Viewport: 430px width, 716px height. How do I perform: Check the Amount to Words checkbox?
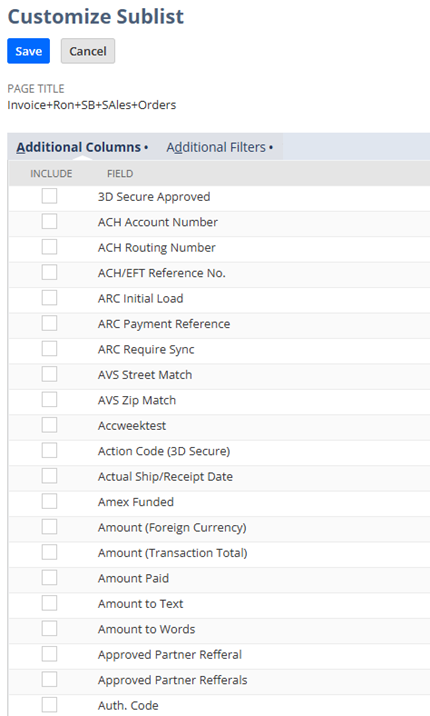(x=49, y=629)
